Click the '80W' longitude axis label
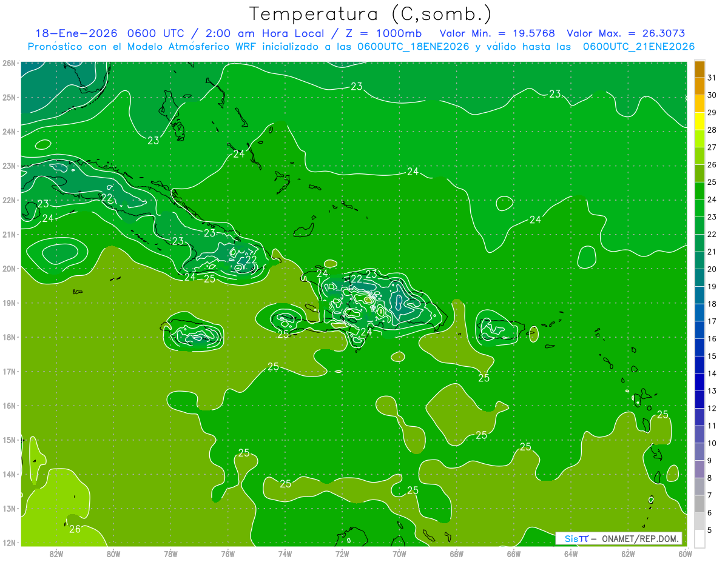The height and width of the screenshot is (562, 728). [x=113, y=554]
